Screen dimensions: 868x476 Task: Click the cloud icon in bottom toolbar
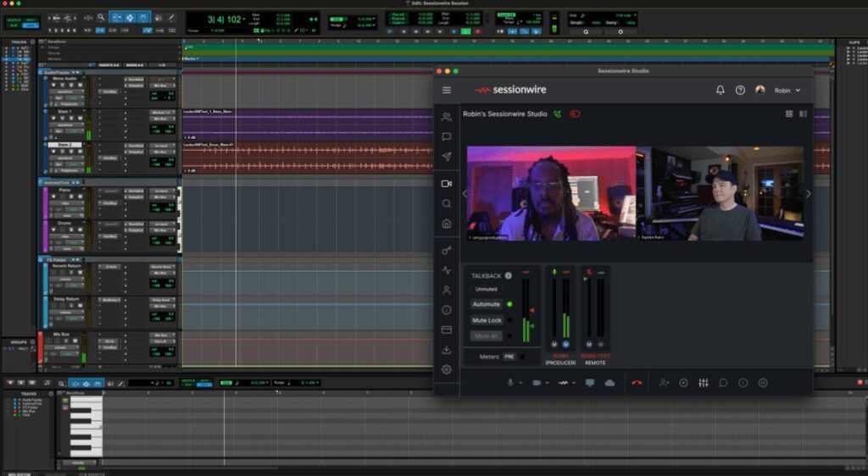[609, 383]
